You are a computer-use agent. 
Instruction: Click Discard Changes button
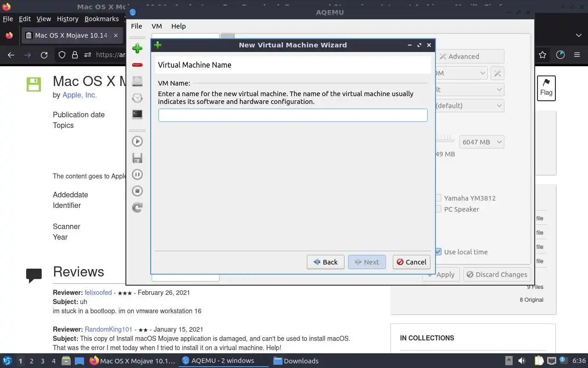tap(497, 275)
